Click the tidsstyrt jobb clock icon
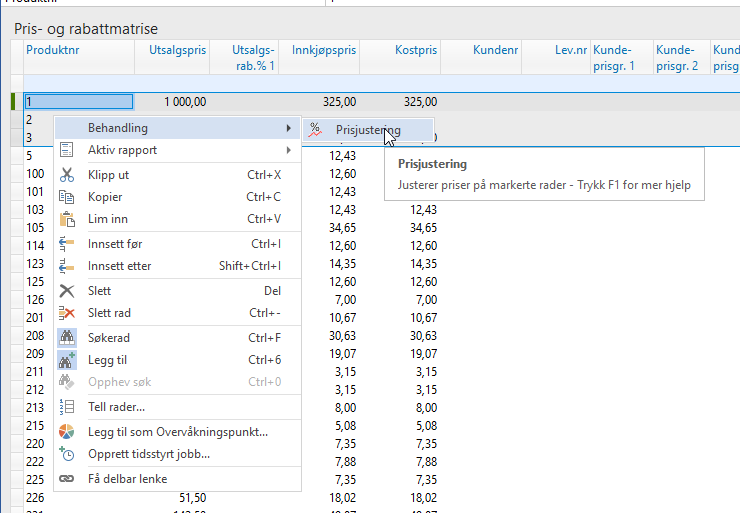Image resolution: width=740 pixels, height=513 pixels. (x=67, y=454)
